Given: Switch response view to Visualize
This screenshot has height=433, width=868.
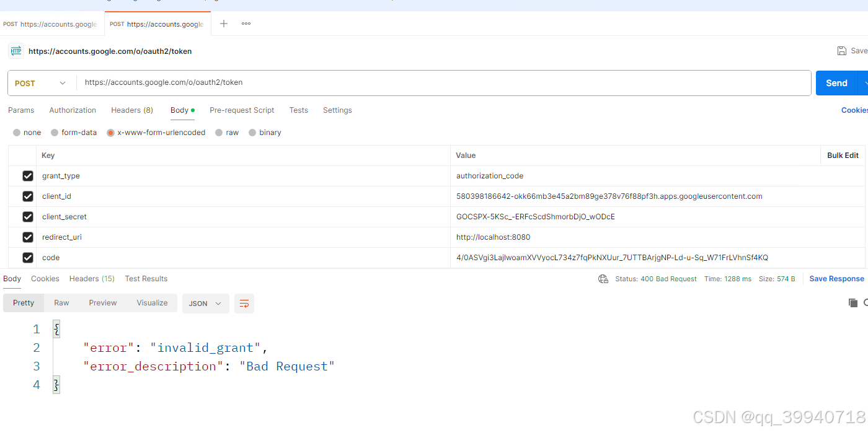Looking at the screenshot, I should coord(153,303).
